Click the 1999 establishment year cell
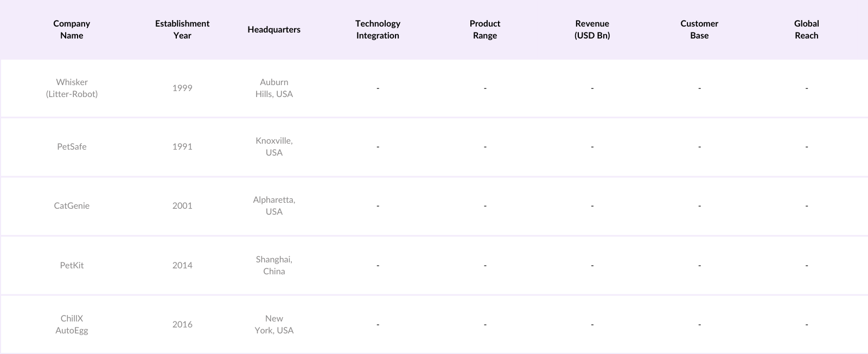The width and height of the screenshot is (868, 354). click(x=182, y=88)
